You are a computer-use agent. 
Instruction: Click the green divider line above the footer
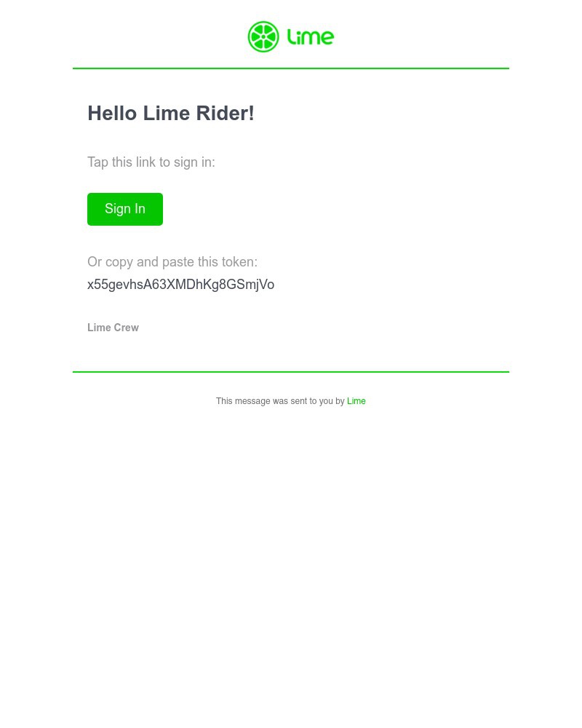point(291,372)
